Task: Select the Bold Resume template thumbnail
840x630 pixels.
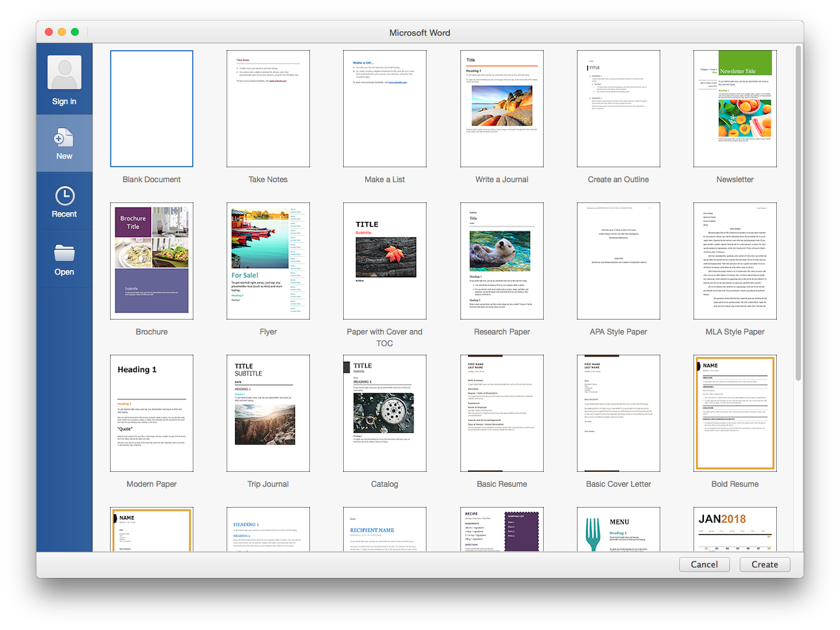Action: 735,413
